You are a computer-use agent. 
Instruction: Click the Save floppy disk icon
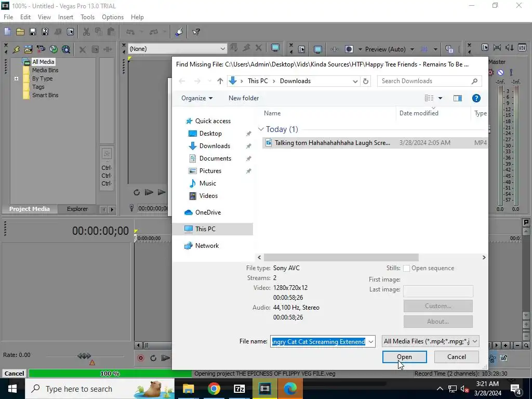tap(33, 32)
